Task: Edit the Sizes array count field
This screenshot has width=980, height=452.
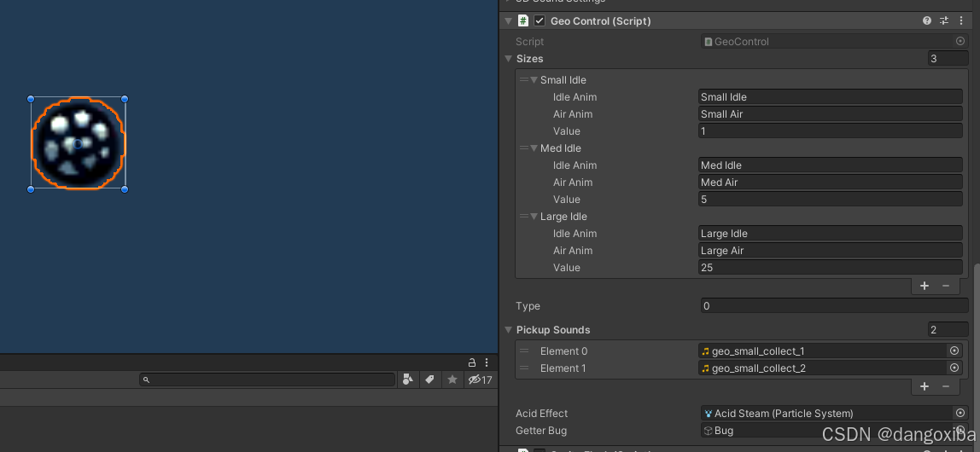Action: [x=948, y=59]
